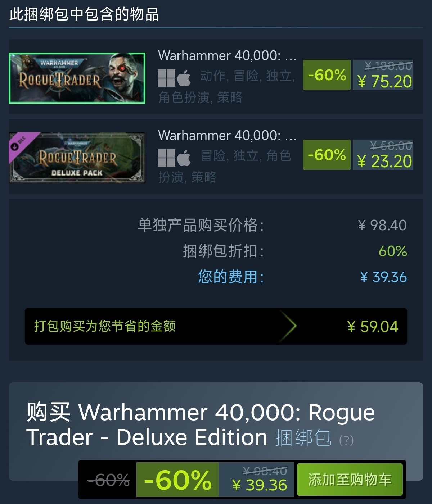Viewport: 432px width, 504px height.
Task: Click Windows icon on first bundle item
Action: tap(167, 78)
